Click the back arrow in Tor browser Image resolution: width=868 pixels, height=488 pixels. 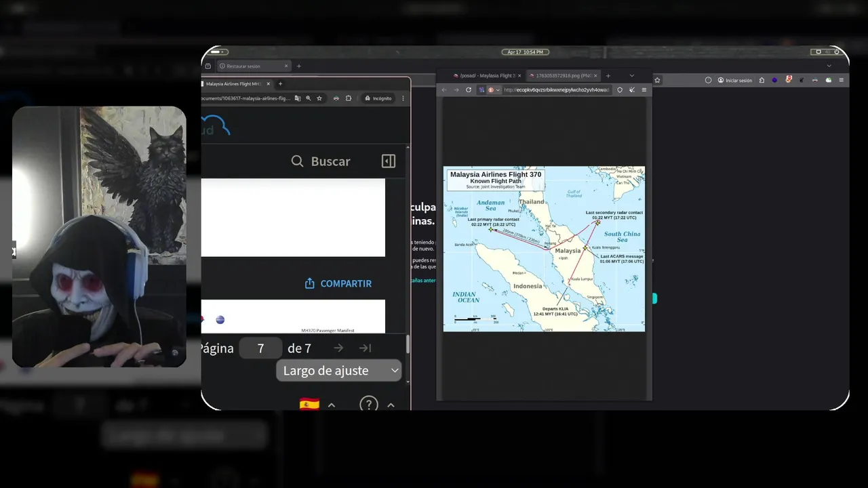pos(444,89)
